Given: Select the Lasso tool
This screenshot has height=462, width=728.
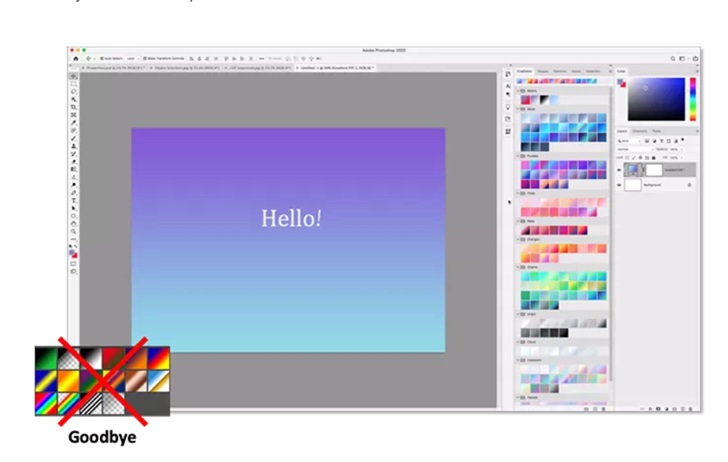Looking at the screenshot, I should coord(73,92).
